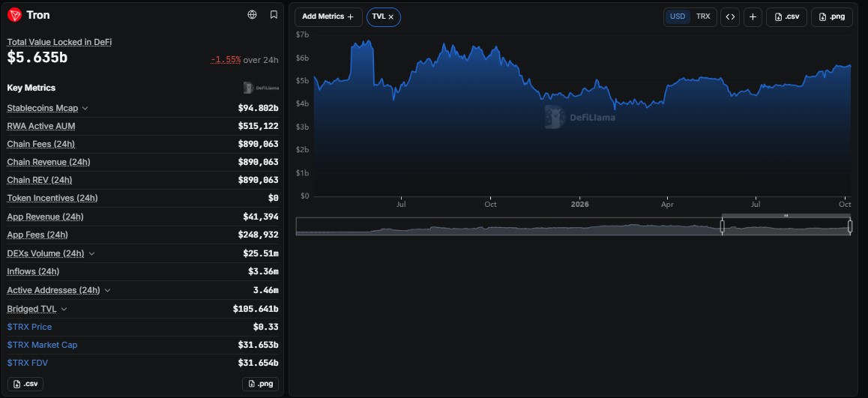
Task: Open the globe website icon
Action: click(x=253, y=15)
